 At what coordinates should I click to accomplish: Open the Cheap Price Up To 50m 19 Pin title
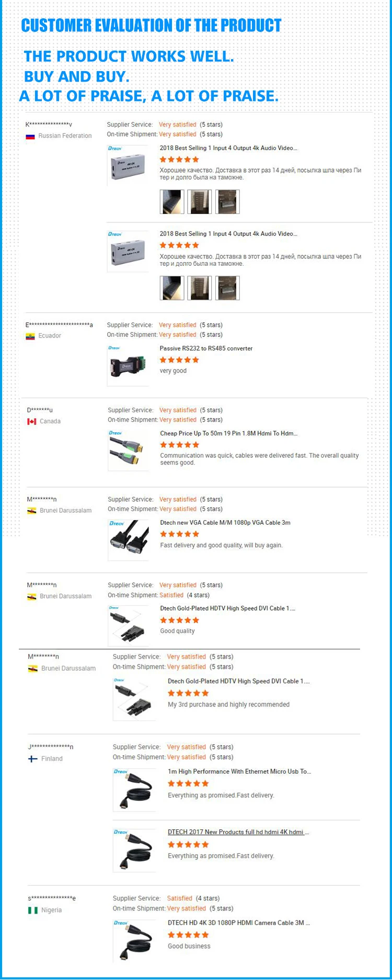tap(228, 433)
